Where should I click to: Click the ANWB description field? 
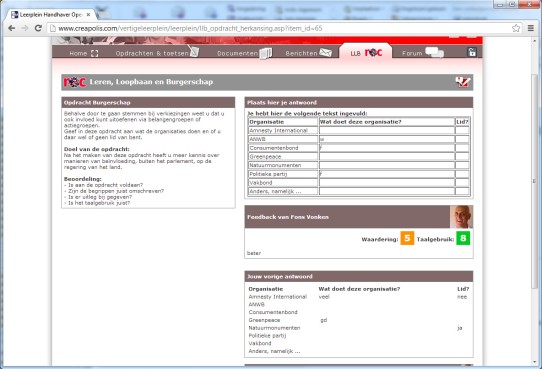coord(386,139)
